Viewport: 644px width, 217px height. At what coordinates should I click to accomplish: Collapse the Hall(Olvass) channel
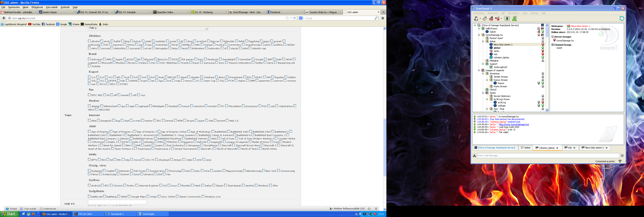pos(479,29)
